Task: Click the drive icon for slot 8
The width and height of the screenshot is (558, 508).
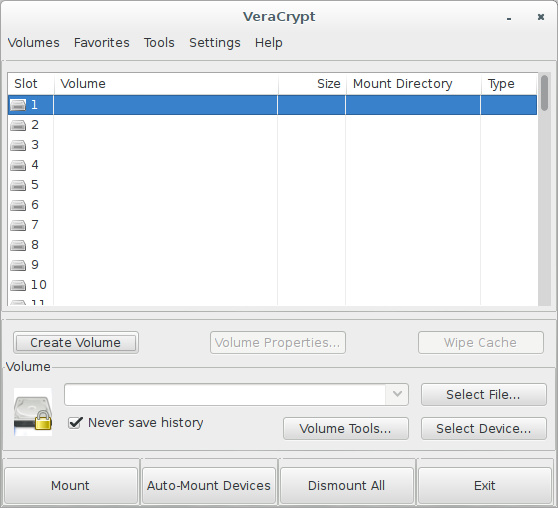Action: point(18,245)
